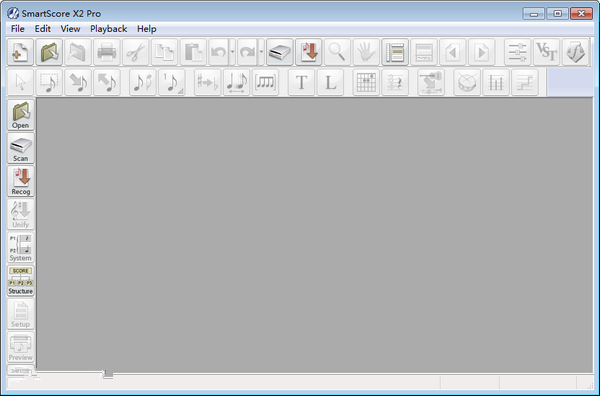Click the sharp-to-flat accidental tool
This screenshot has height=396, width=600.
pyautogui.click(x=207, y=82)
